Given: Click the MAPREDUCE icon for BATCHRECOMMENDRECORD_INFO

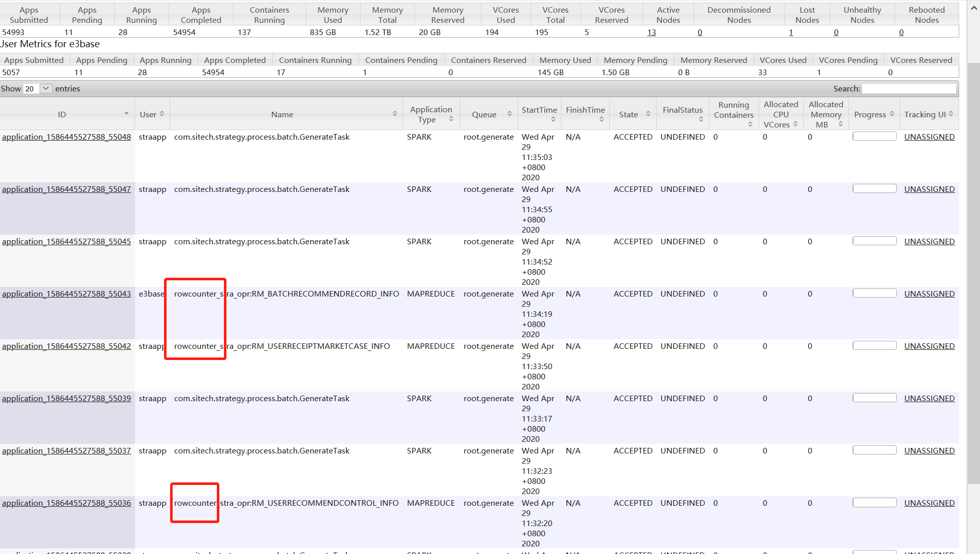Looking at the screenshot, I should click(x=431, y=293).
